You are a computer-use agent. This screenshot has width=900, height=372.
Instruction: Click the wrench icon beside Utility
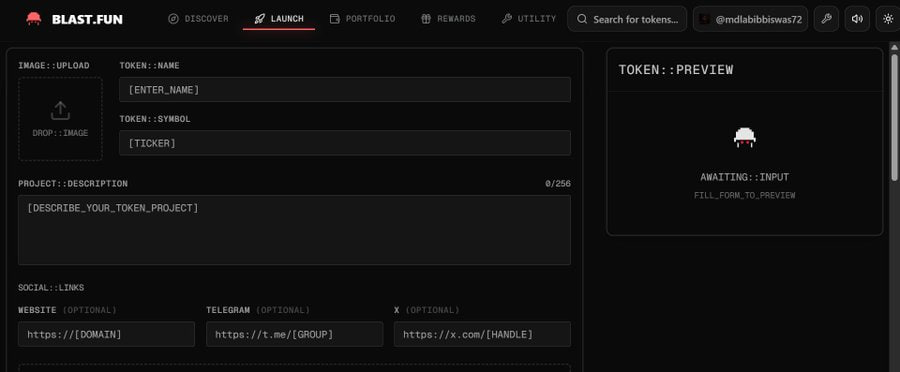[506, 19]
